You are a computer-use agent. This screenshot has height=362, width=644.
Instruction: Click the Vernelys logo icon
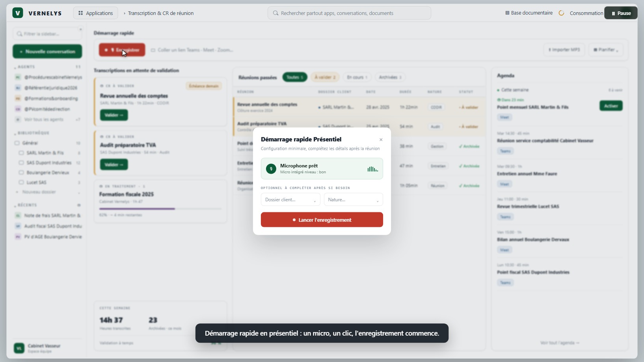pyautogui.click(x=18, y=13)
